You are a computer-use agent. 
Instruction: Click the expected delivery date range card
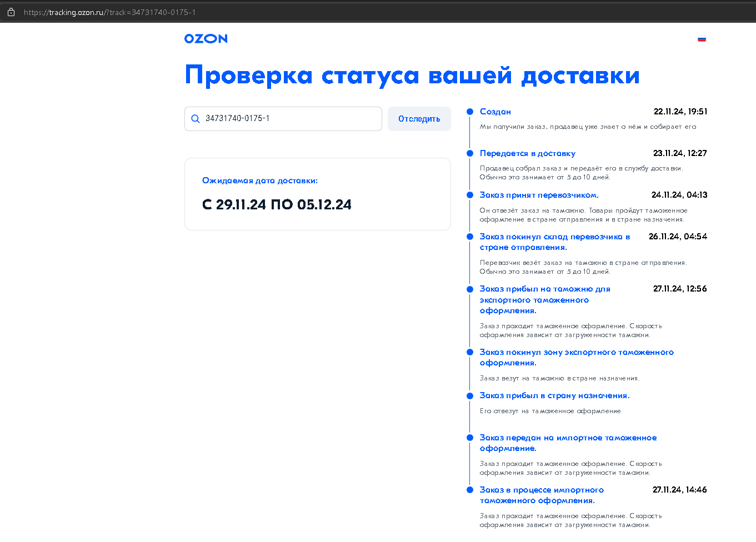coord(317,194)
